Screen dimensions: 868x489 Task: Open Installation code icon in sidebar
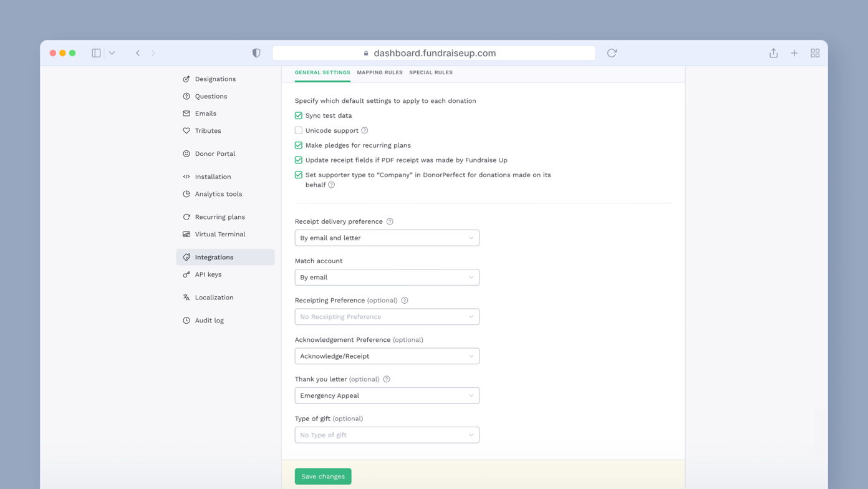coord(186,177)
